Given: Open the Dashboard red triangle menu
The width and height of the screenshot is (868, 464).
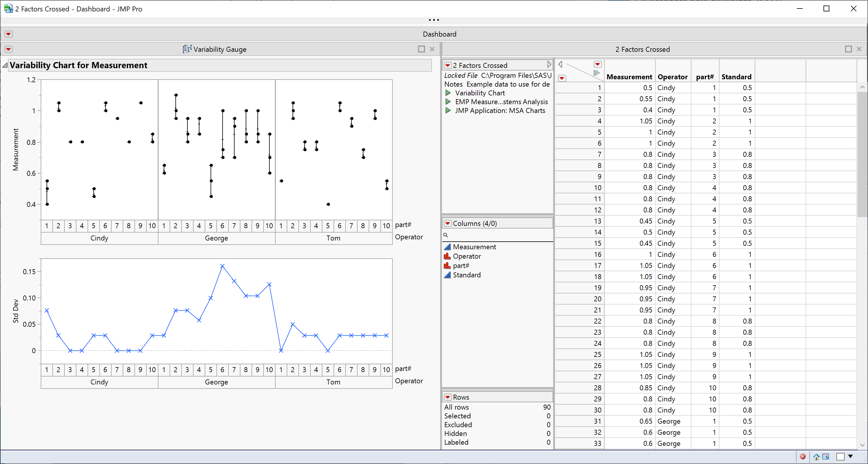Looking at the screenshot, I should 8,34.
